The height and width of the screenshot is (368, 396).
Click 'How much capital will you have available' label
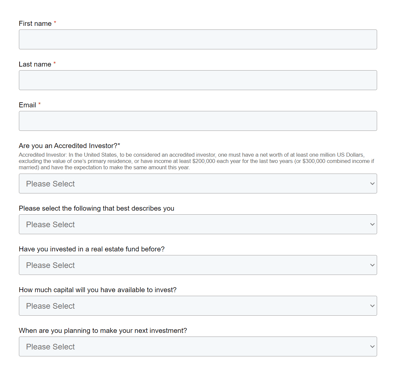[x=97, y=290]
